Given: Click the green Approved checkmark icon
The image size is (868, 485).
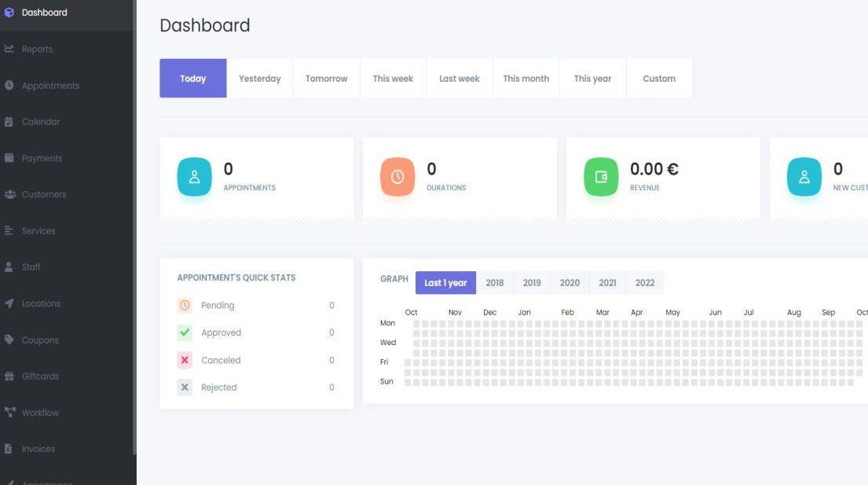Looking at the screenshot, I should [185, 333].
